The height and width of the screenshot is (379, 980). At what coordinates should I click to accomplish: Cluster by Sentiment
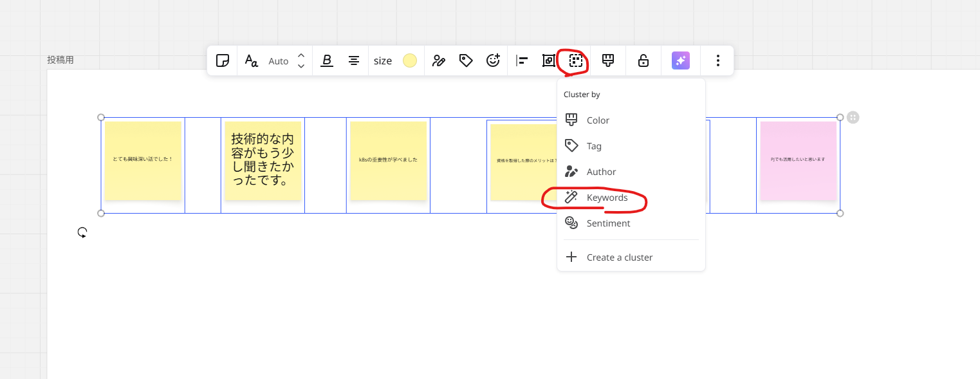631,223
